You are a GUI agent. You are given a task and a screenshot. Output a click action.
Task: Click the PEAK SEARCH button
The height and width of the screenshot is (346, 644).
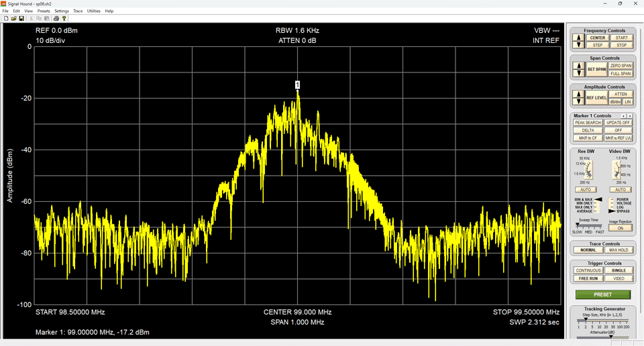click(x=588, y=123)
